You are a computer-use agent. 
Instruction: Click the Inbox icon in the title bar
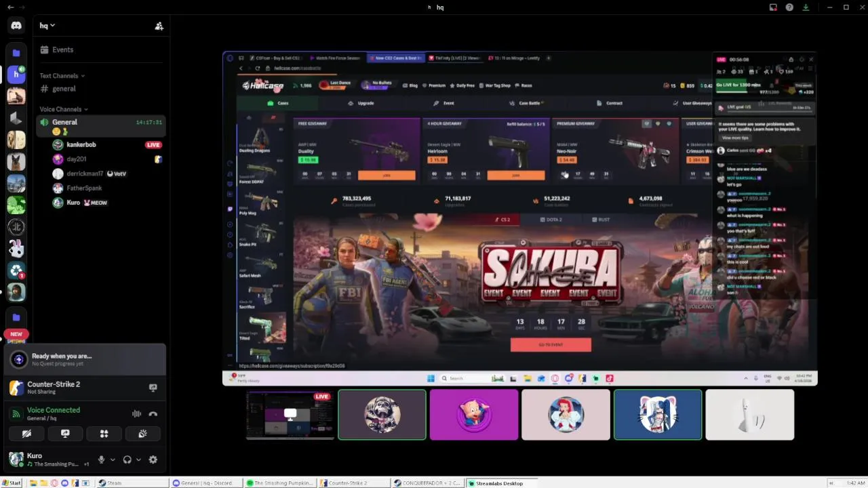[773, 7]
